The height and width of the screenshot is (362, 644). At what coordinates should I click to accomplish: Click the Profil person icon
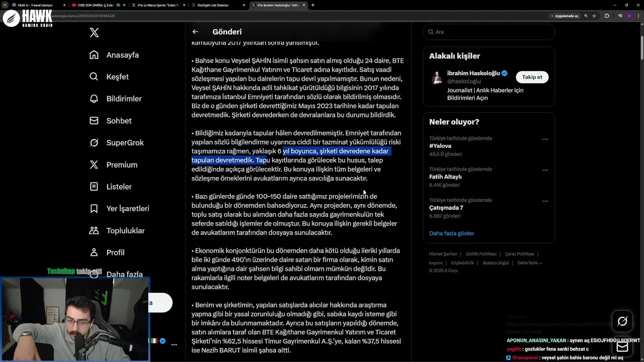94,252
